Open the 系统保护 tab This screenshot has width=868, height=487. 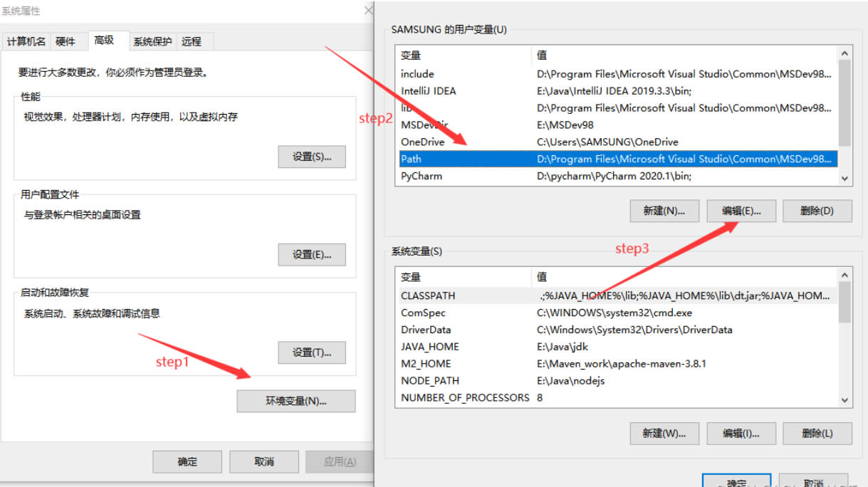152,41
